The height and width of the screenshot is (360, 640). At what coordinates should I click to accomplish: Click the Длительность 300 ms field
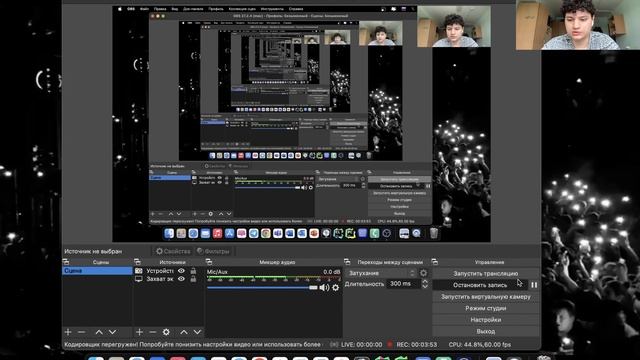coord(403,284)
